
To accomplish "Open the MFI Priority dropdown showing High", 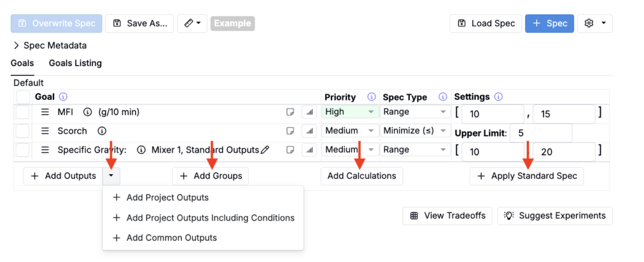I will pos(349,112).
